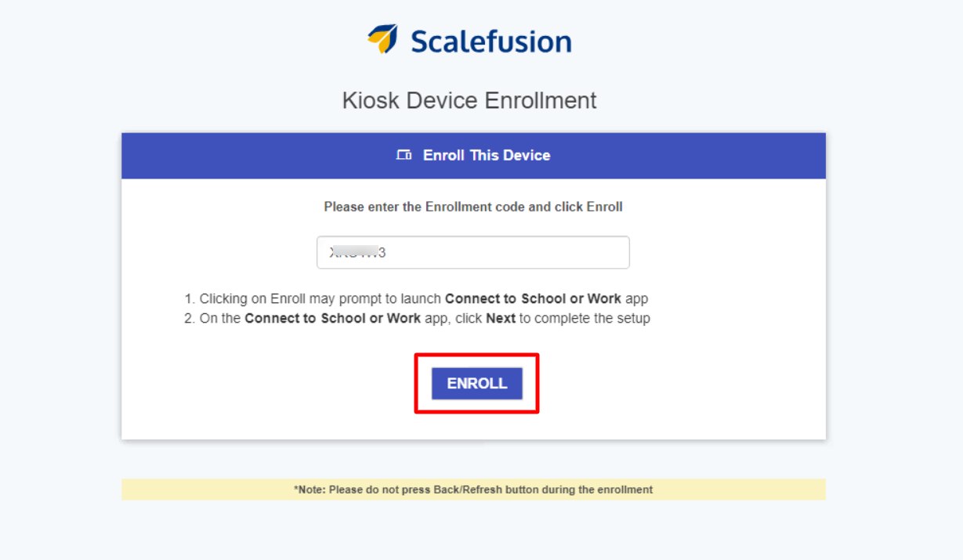This screenshot has width=963, height=560.
Task: Click the empty right end of blue header bar
Action: 744,155
